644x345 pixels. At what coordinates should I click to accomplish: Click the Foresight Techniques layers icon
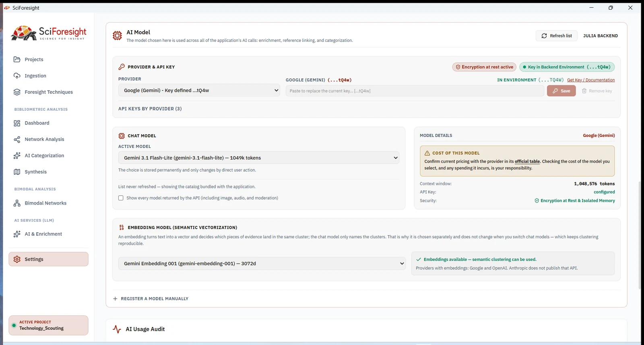[17, 92]
